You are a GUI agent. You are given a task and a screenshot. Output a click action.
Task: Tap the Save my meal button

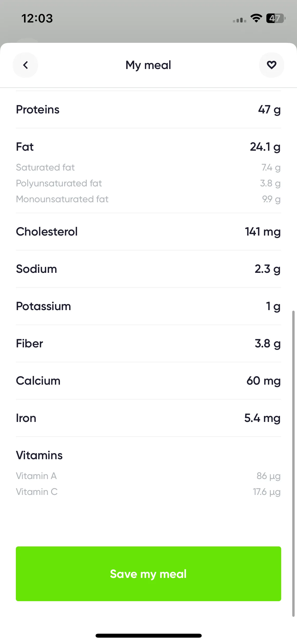coord(148,574)
